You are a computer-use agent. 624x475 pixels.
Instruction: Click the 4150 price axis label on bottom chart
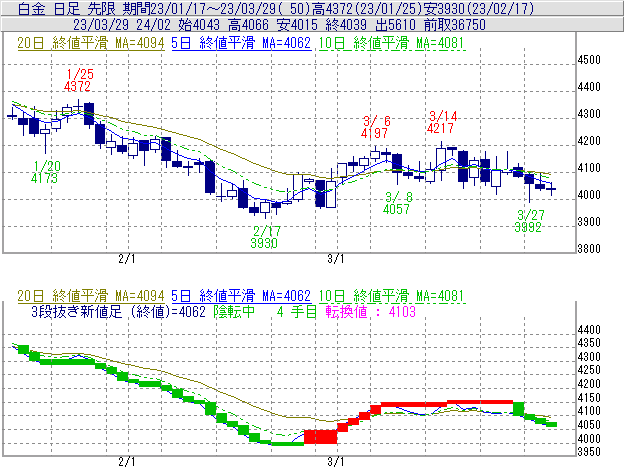tap(589, 397)
